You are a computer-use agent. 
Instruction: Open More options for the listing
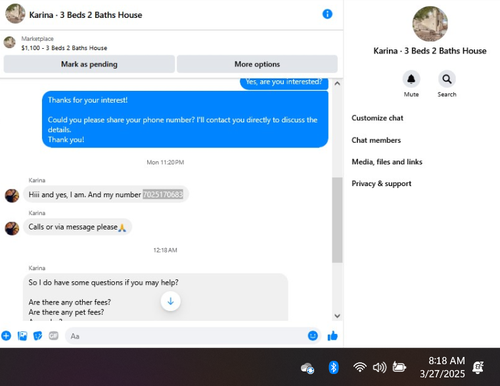coord(257,64)
